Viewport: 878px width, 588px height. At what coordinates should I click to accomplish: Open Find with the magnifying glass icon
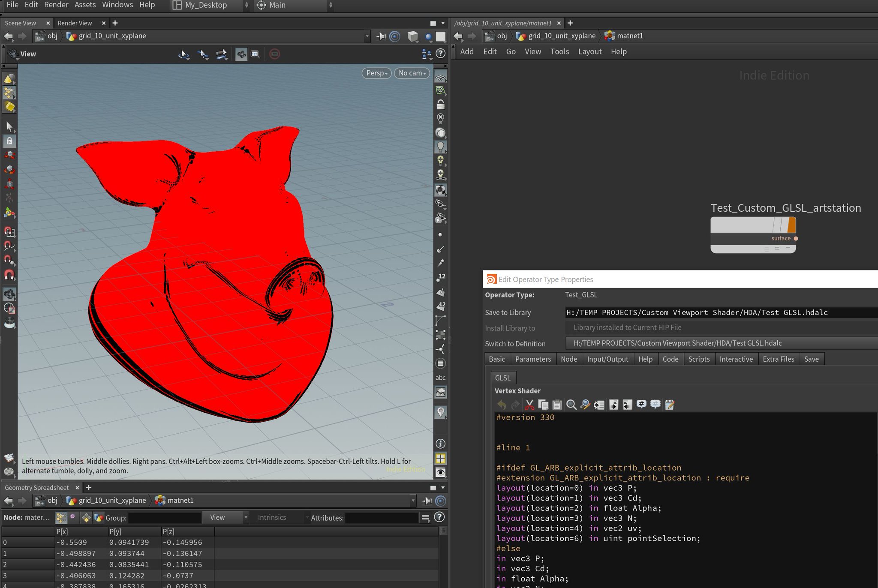571,404
